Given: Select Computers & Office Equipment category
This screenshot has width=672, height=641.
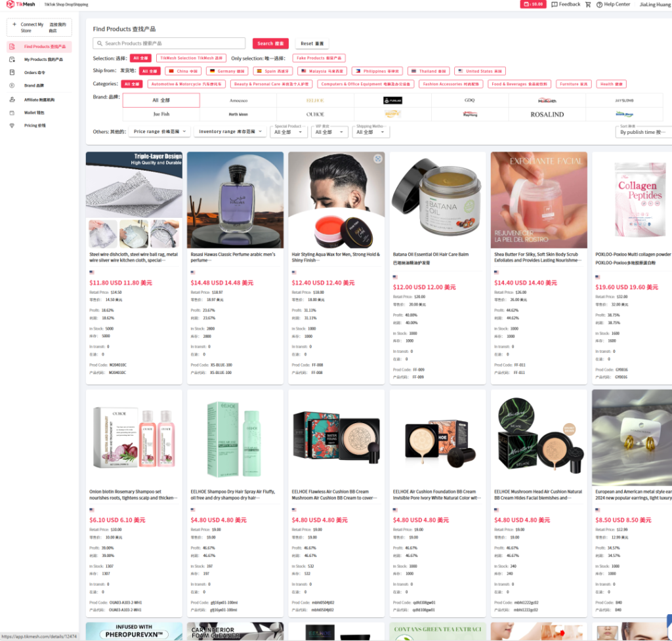Looking at the screenshot, I should coord(366,84).
